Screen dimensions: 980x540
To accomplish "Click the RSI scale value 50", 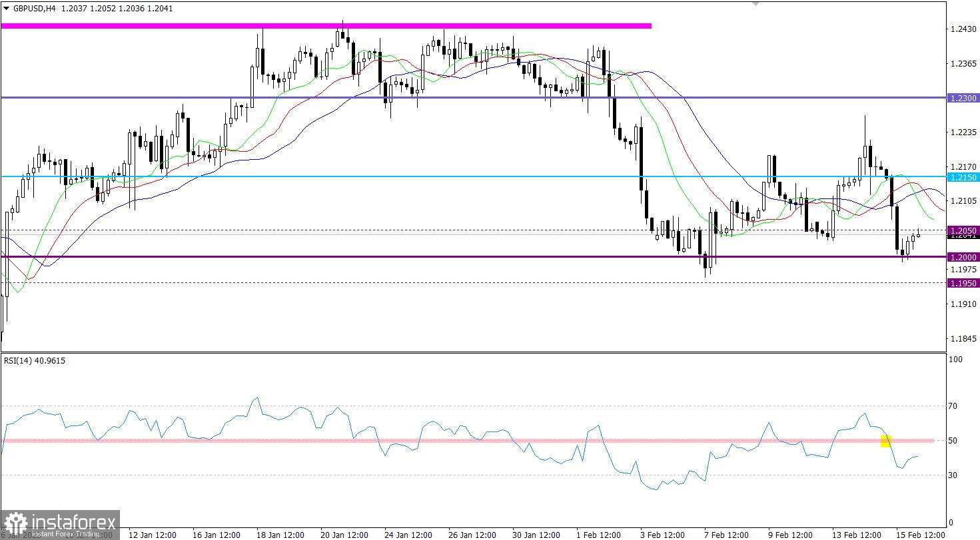I will click(x=953, y=441).
